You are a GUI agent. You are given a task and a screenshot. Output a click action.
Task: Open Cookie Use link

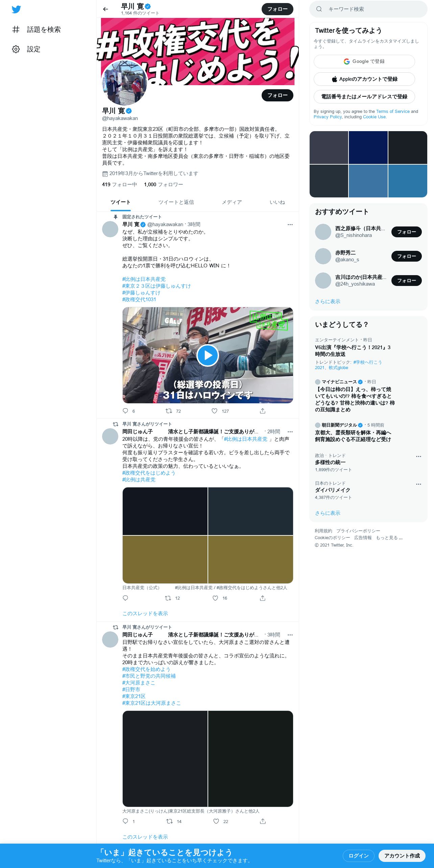coord(374,117)
